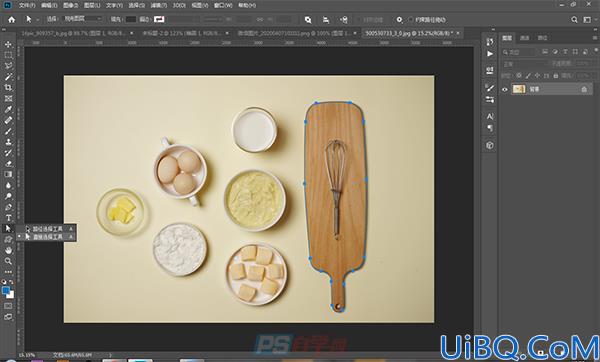Open the 3D cube panel icon

tap(490, 145)
